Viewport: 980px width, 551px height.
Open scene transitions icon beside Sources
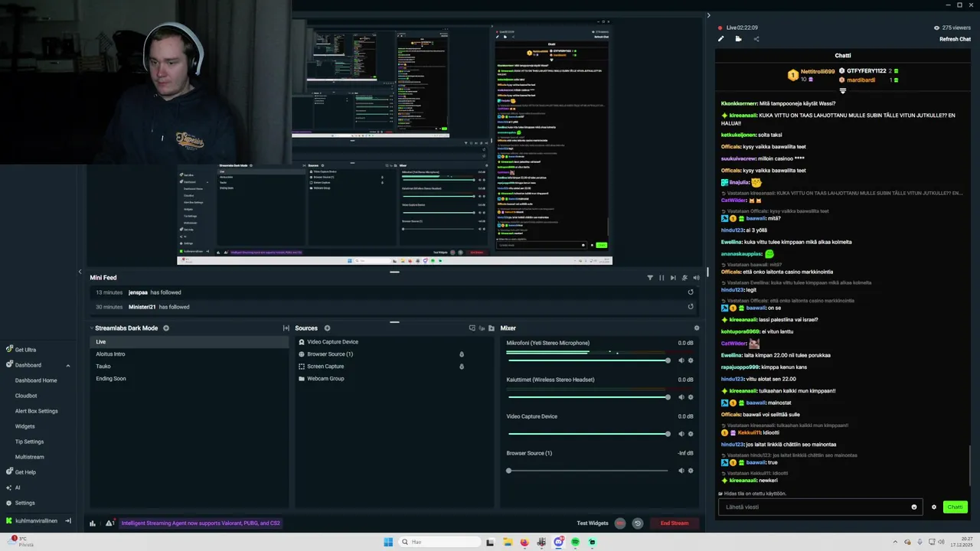click(286, 328)
